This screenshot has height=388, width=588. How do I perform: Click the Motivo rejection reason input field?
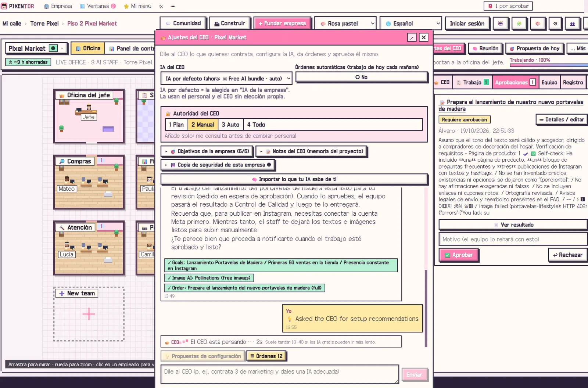coord(513,239)
